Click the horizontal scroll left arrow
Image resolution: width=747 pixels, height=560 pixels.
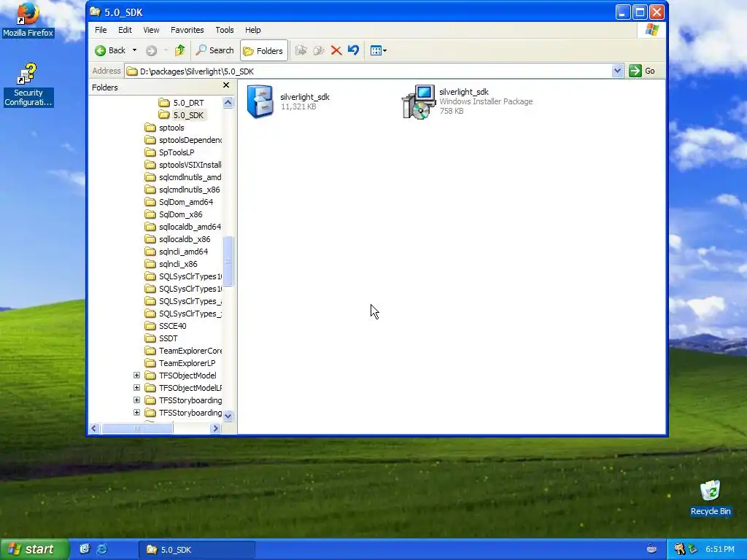coord(94,429)
